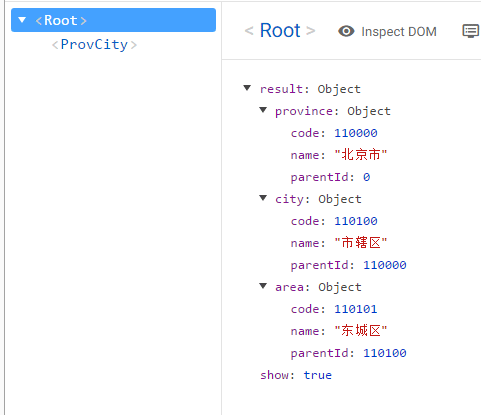This screenshot has width=481, height=415.
Task: Click the Root title in the inspector header
Action: (280, 30)
